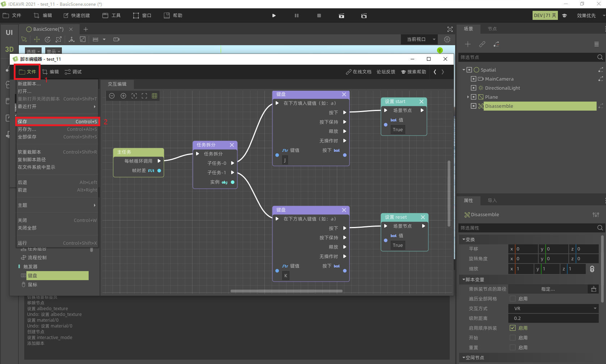Zoom out the graph with minus icon
This screenshot has height=364, width=606.
112,96
